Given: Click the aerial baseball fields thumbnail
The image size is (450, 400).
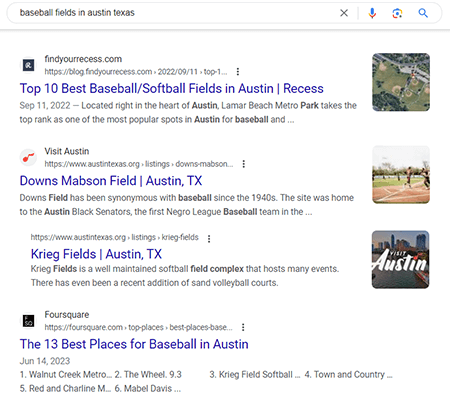Looking at the screenshot, I should pyautogui.click(x=401, y=82).
